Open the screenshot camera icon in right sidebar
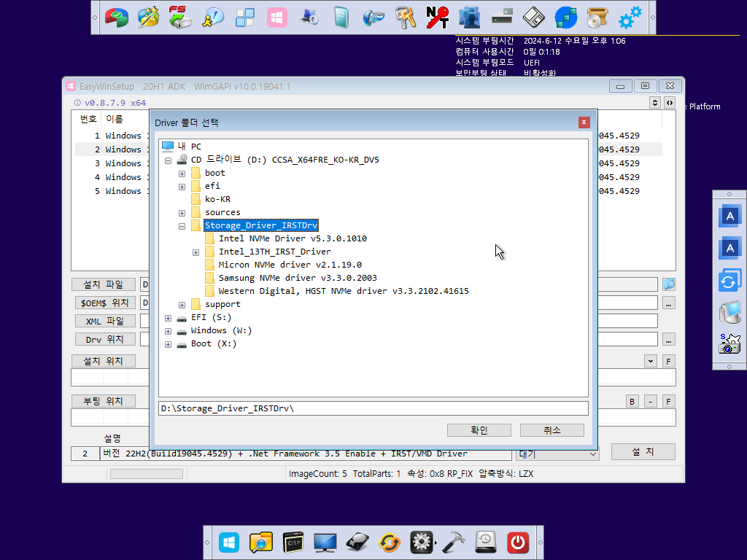 (x=729, y=343)
